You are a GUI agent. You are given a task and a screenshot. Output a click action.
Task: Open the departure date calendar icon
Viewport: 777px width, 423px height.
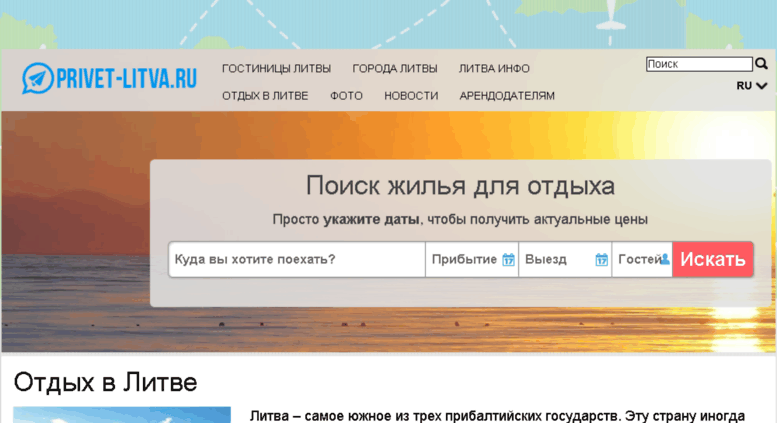tap(602, 260)
